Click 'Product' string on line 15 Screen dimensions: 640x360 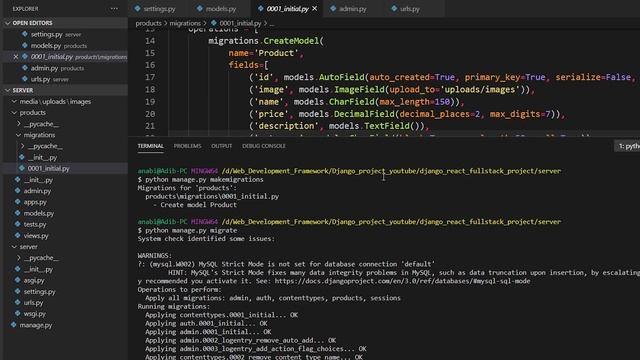coord(276,53)
